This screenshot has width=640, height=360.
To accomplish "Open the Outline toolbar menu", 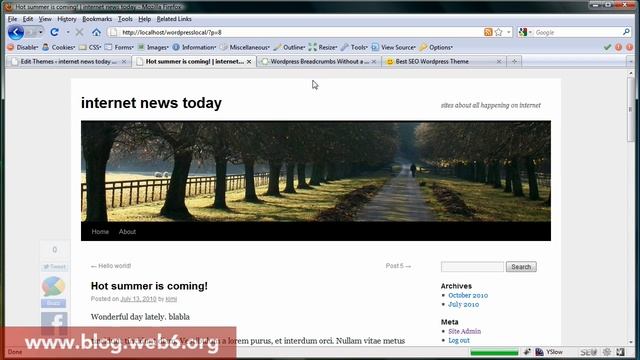I will click(x=289, y=47).
